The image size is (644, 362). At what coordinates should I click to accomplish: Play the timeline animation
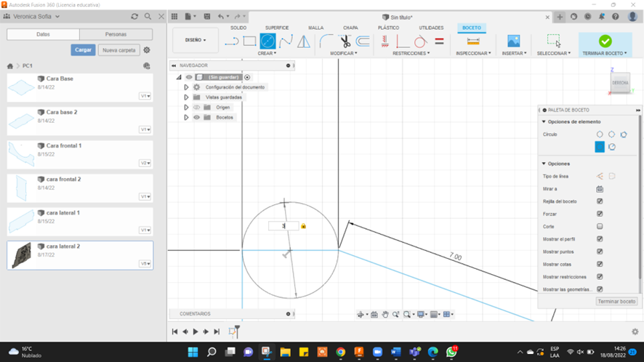pos(196,331)
